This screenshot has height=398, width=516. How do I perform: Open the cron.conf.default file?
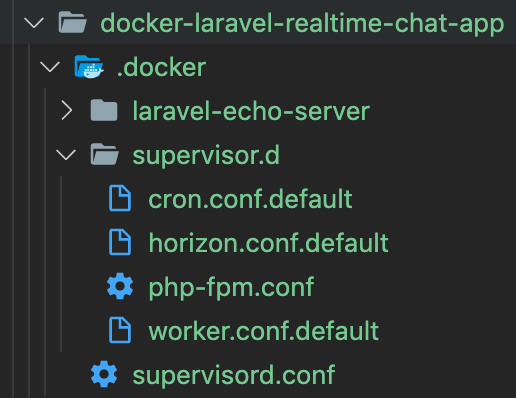tap(250, 199)
